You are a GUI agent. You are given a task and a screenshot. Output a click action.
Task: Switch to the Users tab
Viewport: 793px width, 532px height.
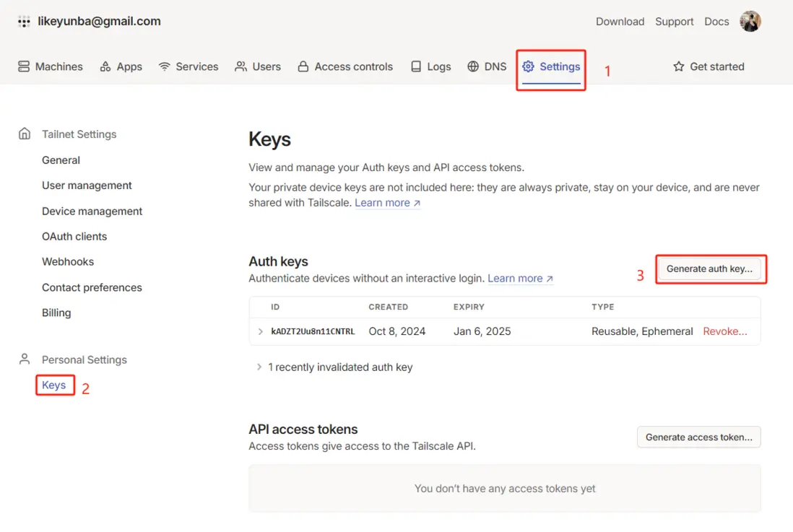coord(258,66)
